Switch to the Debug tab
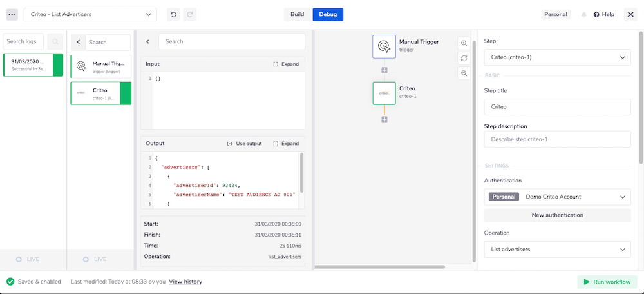This screenshot has height=294, width=644. (x=328, y=14)
